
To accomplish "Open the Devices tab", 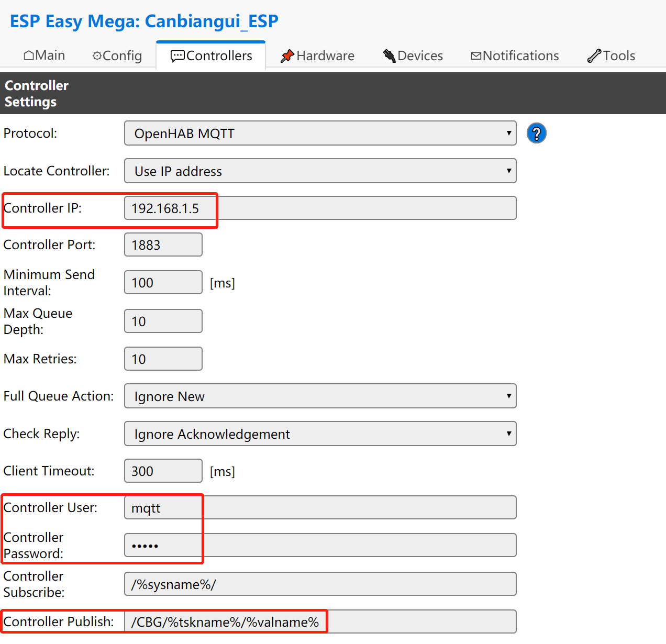I will pyautogui.click(x=413, y=56).
